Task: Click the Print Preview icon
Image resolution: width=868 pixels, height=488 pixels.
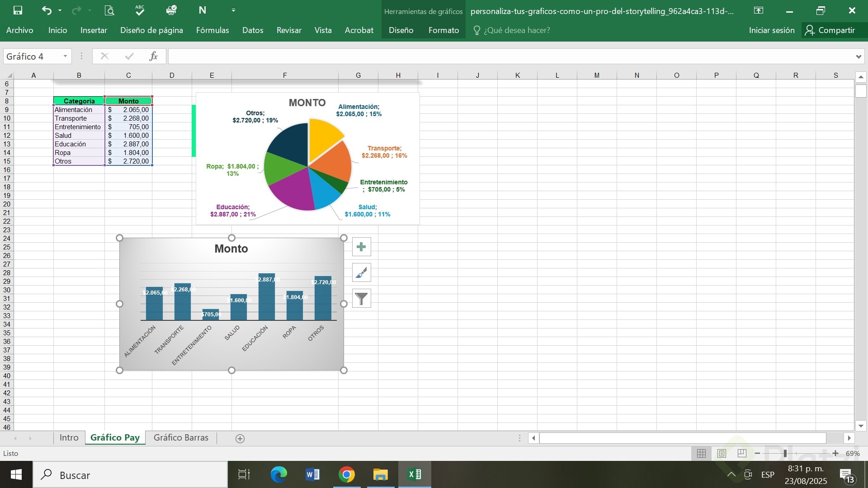Action: [x=109, y=10]
